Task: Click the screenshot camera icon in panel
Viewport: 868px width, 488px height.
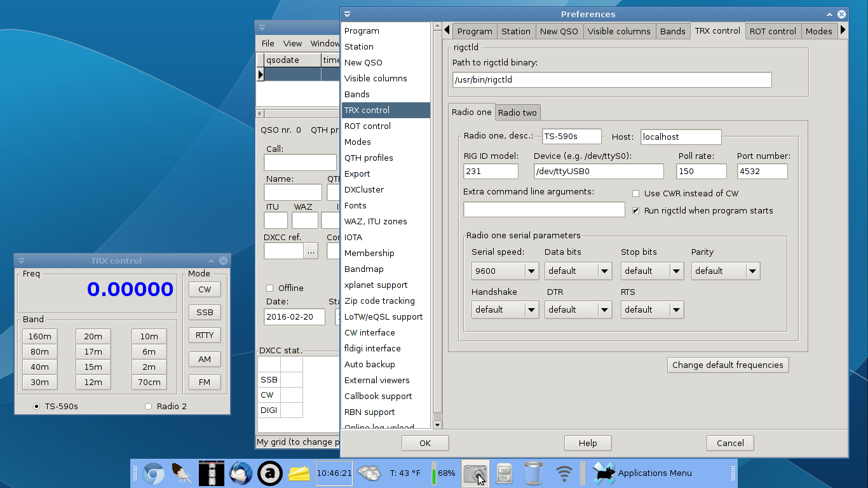Action: [475, 473]
